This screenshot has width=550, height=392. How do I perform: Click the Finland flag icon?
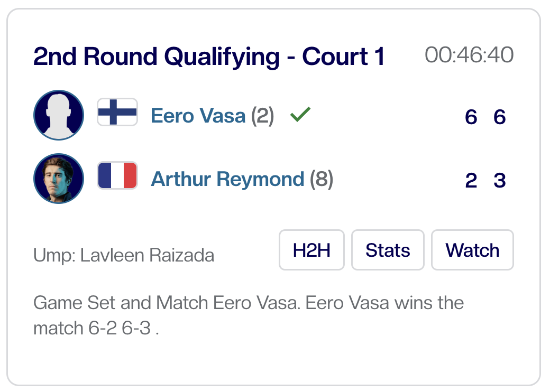pos(117,113)
